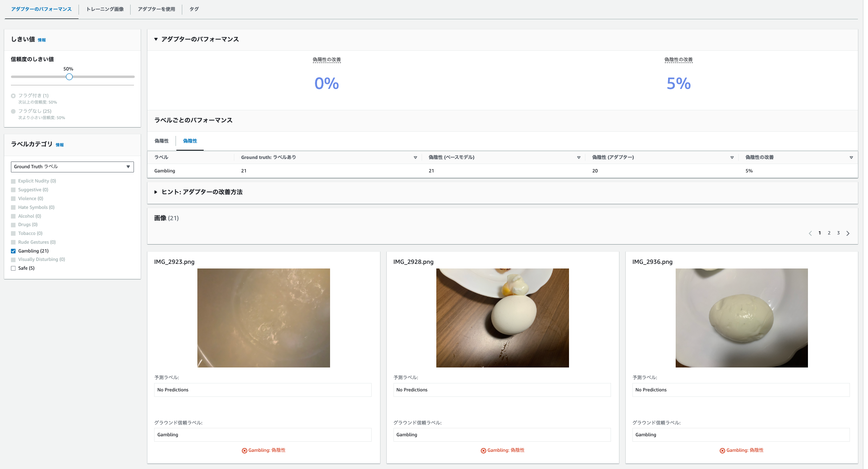This screenshot has height=469, width=868.
Task: Check the Safe (5) checkbox
Action: tap(13, 268)
